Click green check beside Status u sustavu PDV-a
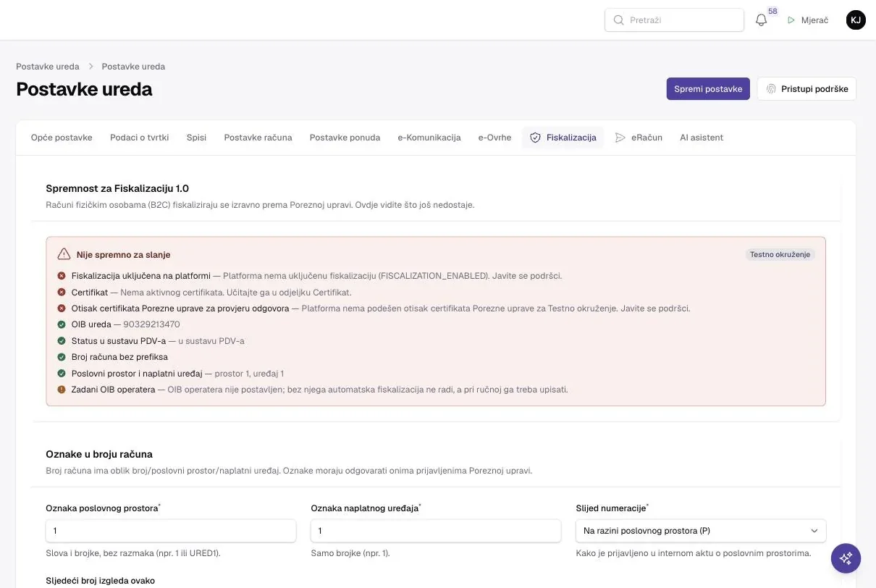Screen dimensions: 876x588 [x=62, y=341]
